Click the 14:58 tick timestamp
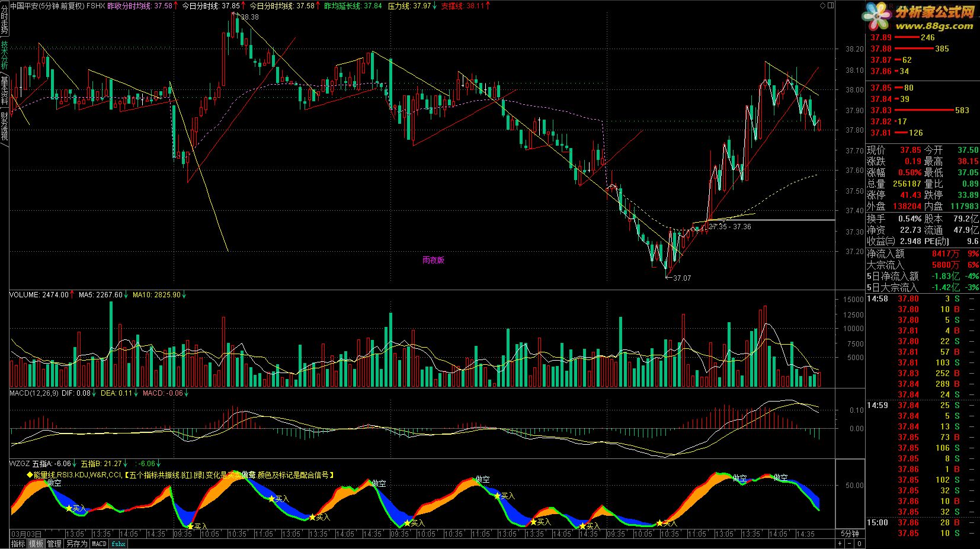Viewport: 980px width, 549px height. pos(877,298)
